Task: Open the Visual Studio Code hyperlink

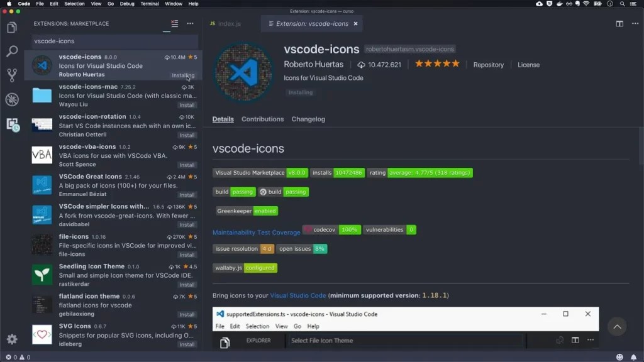Action: [x=297, y=295]
